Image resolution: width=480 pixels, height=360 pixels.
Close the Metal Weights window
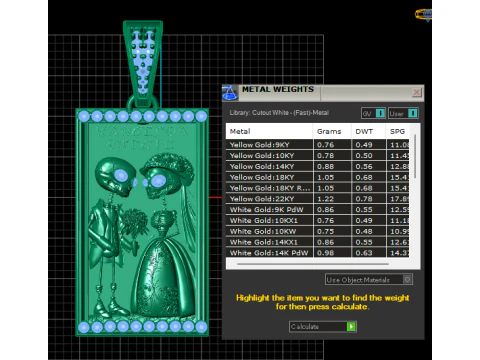417,92
